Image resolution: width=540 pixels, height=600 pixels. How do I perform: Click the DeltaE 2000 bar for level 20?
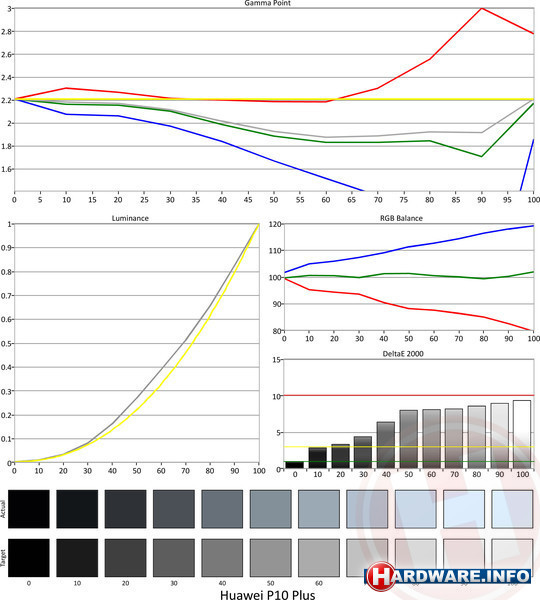pos(340,456)
